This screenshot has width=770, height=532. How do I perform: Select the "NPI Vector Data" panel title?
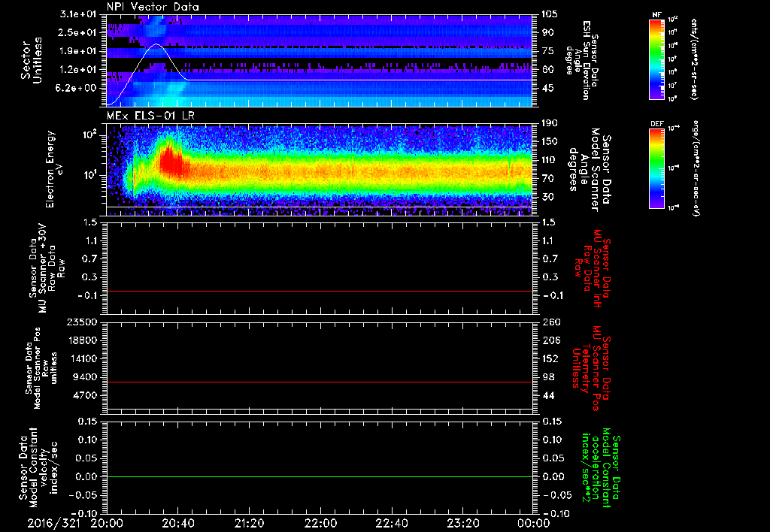tap(153, 7)
